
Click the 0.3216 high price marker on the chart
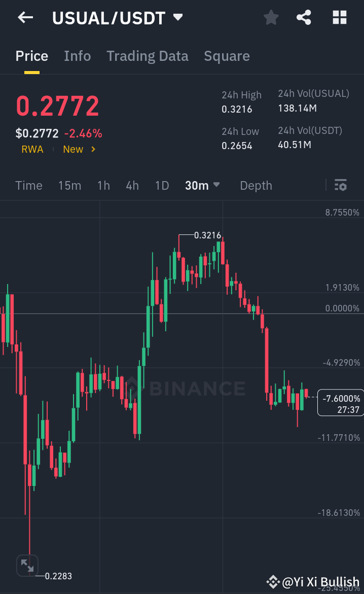click(x=207, y=235)
